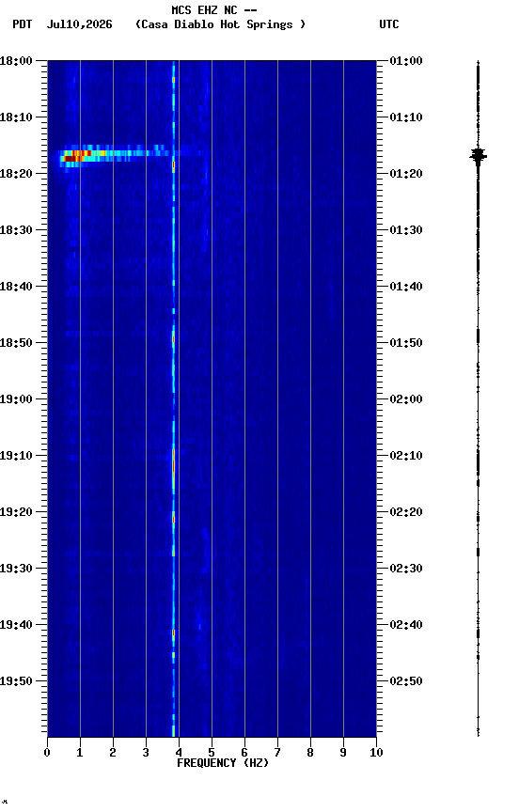Click the '19:40' PDT time label
The height and width of the screenshot is (812, 519).
[x=16, y=626]
